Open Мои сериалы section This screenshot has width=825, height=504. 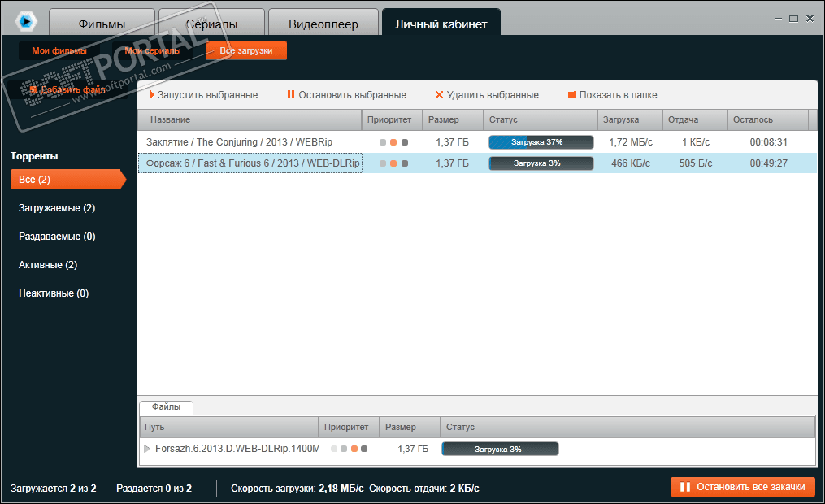153,50
